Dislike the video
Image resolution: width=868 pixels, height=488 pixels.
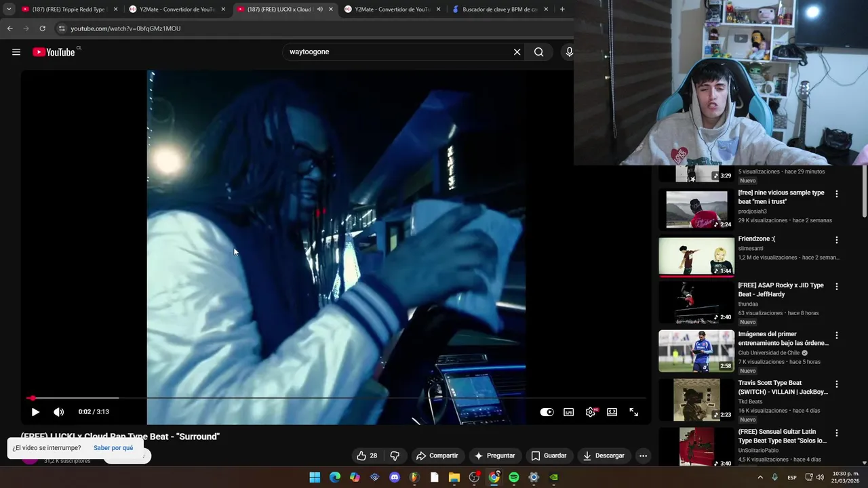click(x=395, y=455)
